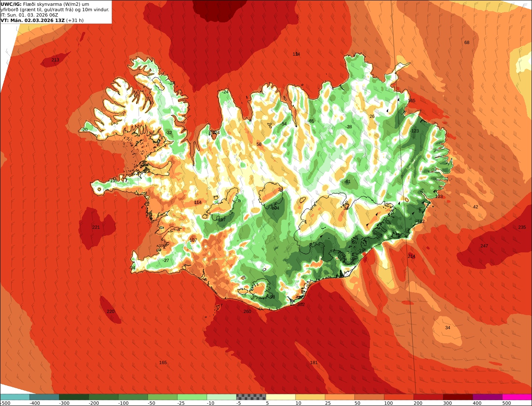Select the magenta above-500 legend swatch
This screenshot has width=532, height=406.
click(517, 397)
